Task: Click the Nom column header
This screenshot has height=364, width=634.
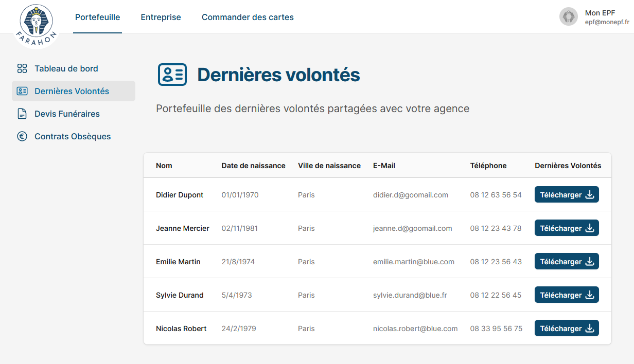Action: click(164, 166)
